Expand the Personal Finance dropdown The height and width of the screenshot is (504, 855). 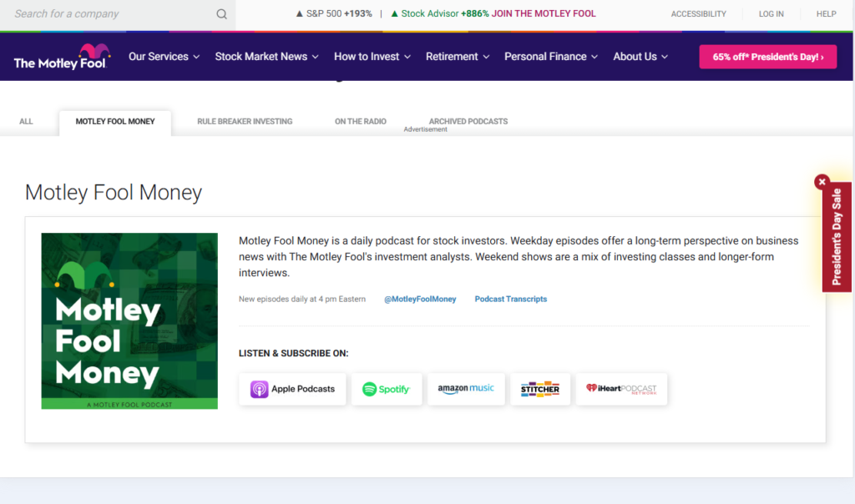click(x=545, y=57)
